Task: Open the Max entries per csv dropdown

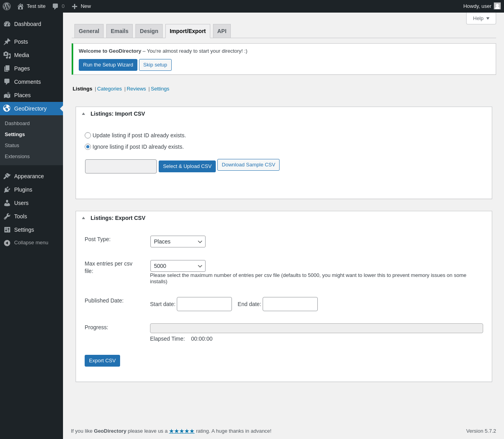Action: click(178, 266)
